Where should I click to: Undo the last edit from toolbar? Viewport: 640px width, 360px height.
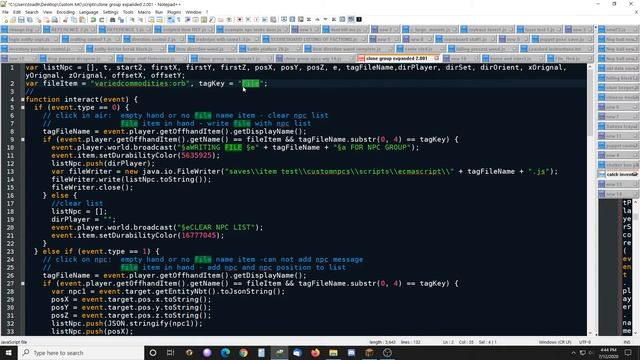[x=93, y=20]
